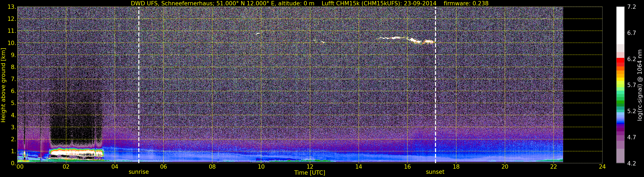Click time axis tick label '08'
Image resolution: width=644 pixels, height=177 pixels.
(212, 167)
